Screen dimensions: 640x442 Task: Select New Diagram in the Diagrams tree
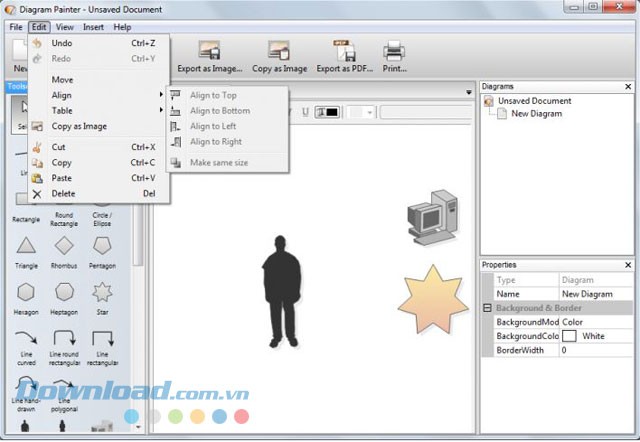(536, 114)
